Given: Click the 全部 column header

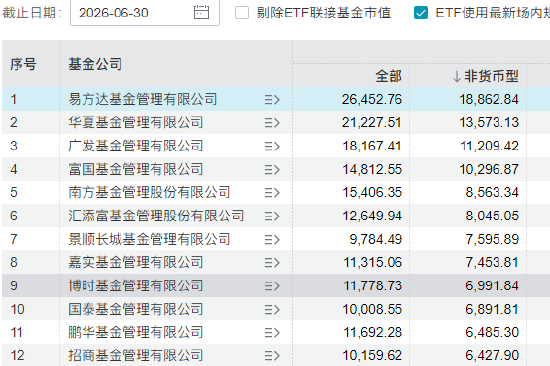Looking at the screenshot, I should (x=388, y=76).
